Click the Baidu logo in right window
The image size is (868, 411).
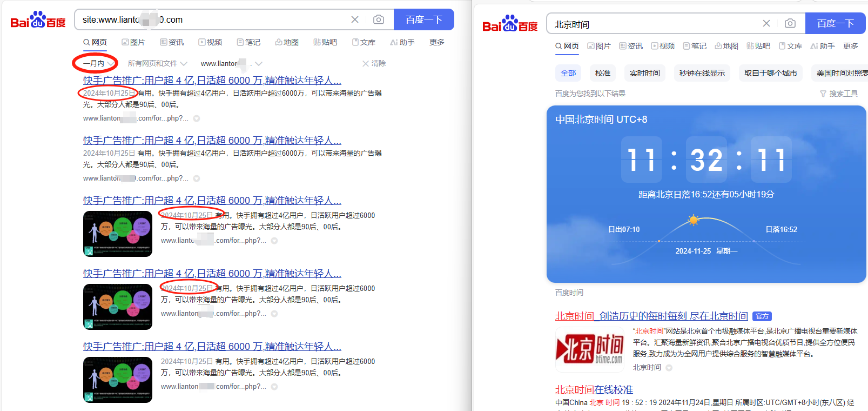pyautogui.click(x=510, y=24)
